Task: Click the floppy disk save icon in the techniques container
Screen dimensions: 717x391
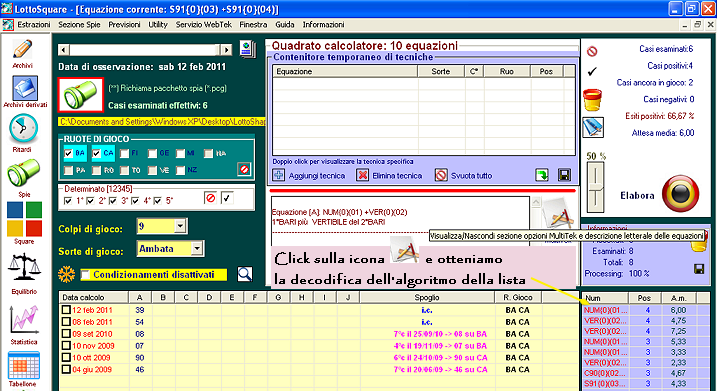Action: pyautogui.click(x=564, y=175)
